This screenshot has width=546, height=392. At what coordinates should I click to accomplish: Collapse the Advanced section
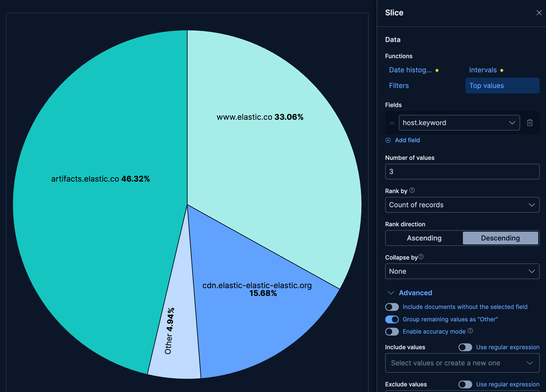pyautogui.click(x=391, y=293)
